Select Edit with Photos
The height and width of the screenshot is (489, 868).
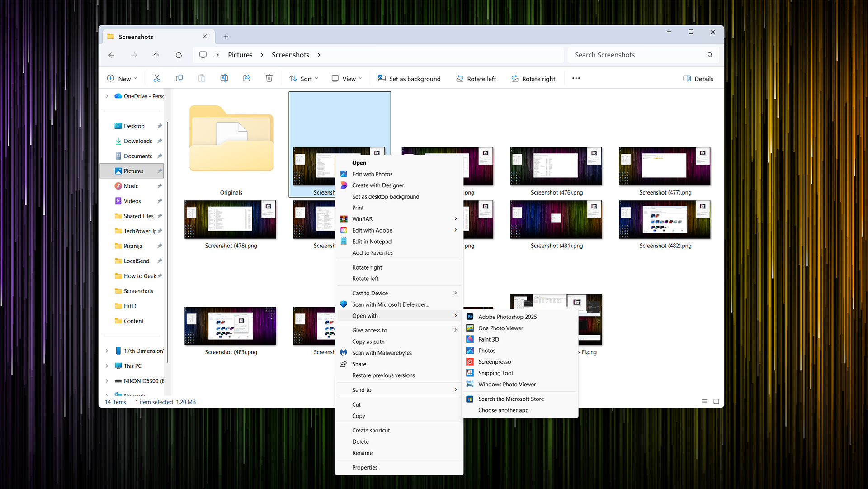click(x=399, y=174)
